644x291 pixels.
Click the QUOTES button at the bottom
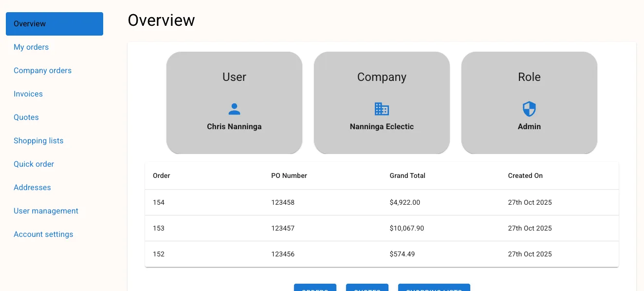(x=367, y=289)
